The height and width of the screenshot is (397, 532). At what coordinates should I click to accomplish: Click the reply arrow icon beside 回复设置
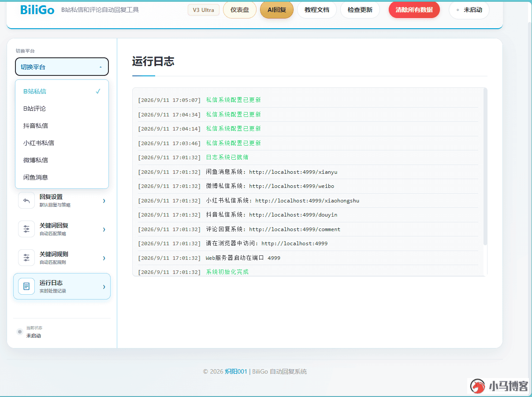click(26, 200)
